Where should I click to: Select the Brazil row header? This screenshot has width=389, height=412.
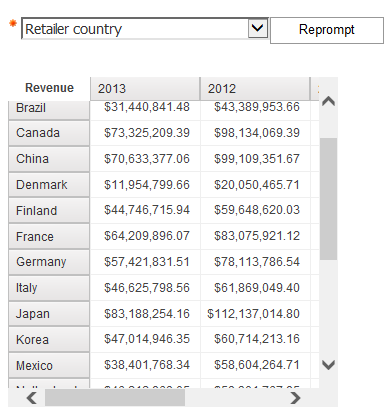click(x=49, y=110)
